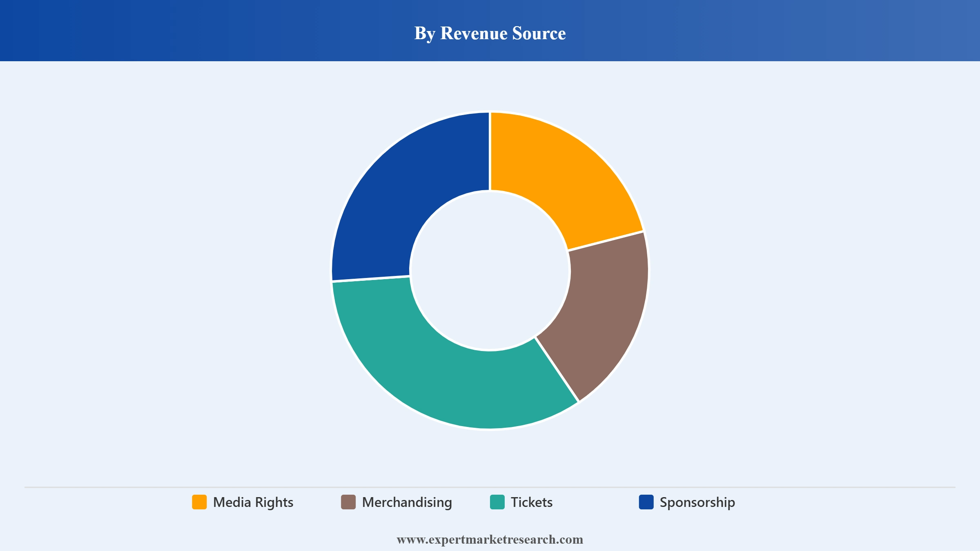Click the teal Tickets legend swatch
Screen dimensions: 980x551
(x=497, y=502)
